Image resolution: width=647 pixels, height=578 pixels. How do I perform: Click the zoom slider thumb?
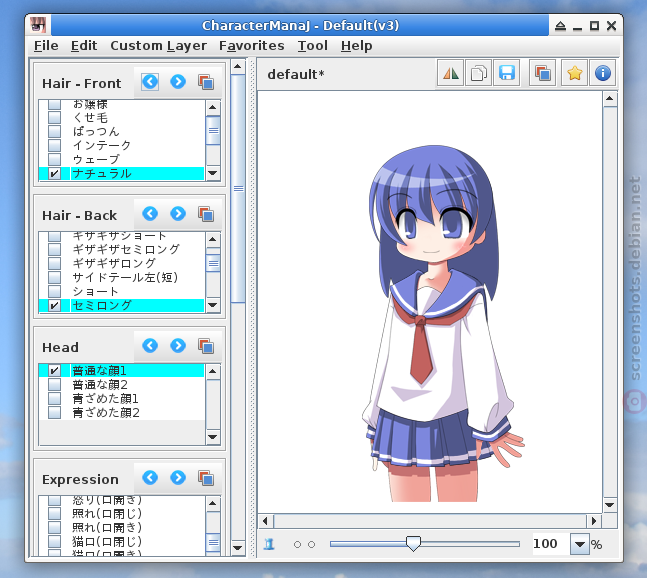point(413,543)
